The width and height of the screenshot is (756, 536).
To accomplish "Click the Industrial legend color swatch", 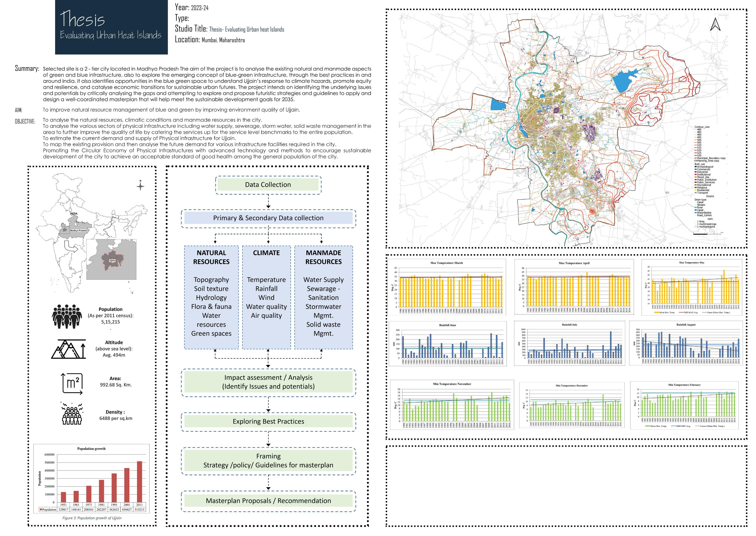I will (696, 172).
